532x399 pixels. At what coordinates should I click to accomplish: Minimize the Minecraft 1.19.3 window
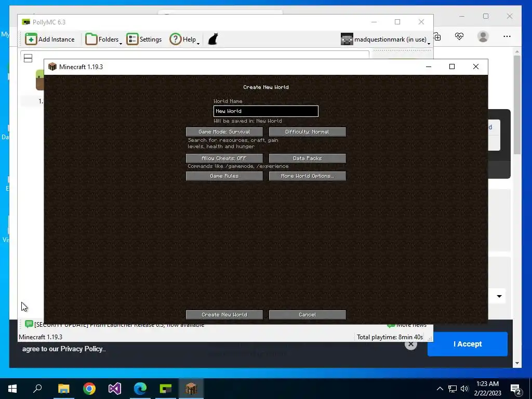pyautogui.click(x=429, y=66)
